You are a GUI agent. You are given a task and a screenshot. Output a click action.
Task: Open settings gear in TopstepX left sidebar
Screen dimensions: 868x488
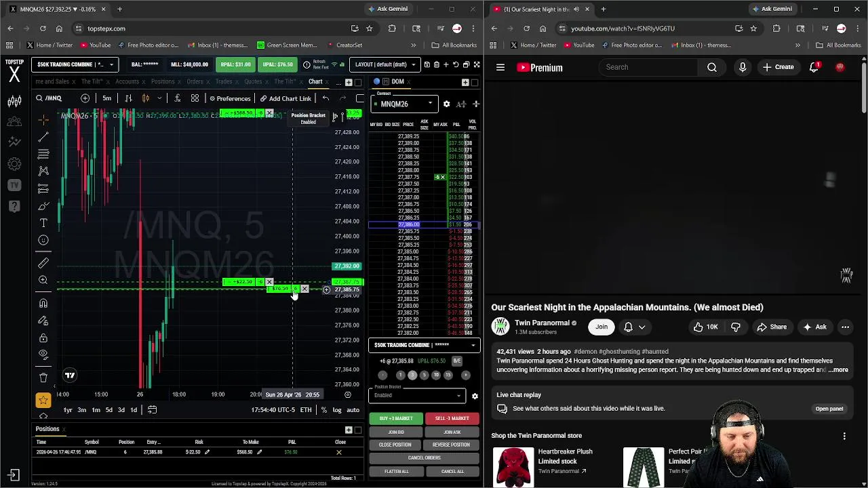click(x=14, y=164)
